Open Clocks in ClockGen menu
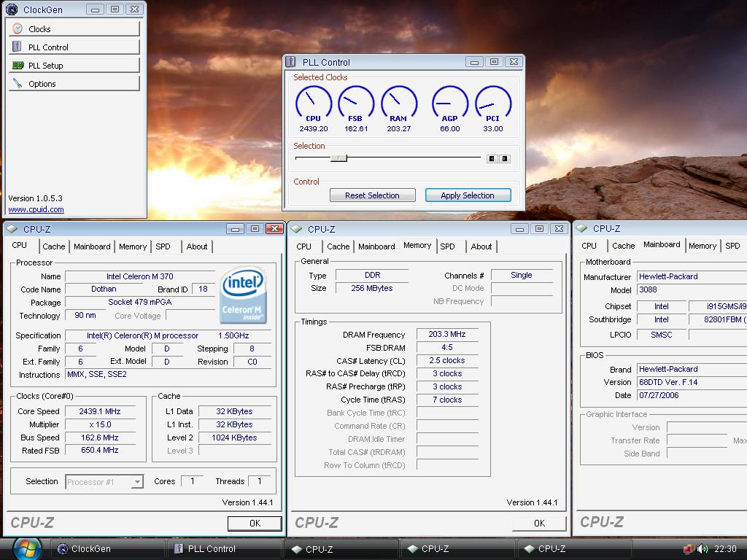Viewport: 747px width, 560px height. pos(74,28)
